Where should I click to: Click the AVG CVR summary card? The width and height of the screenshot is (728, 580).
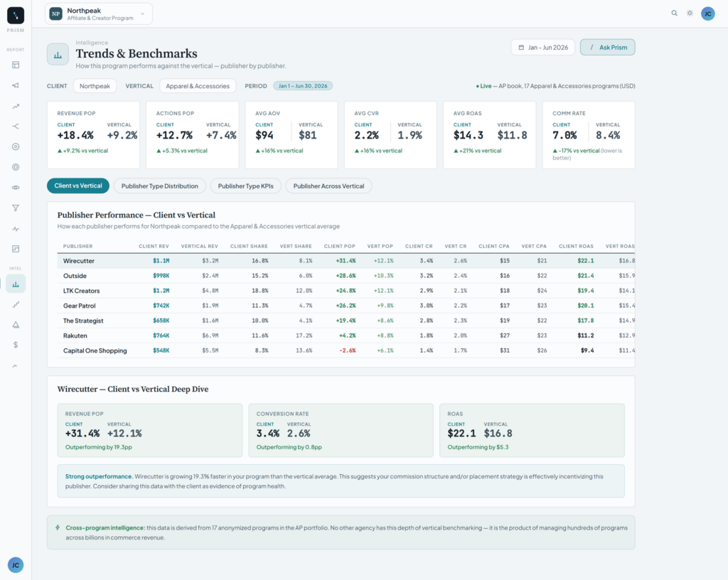(x=390, y=135)
